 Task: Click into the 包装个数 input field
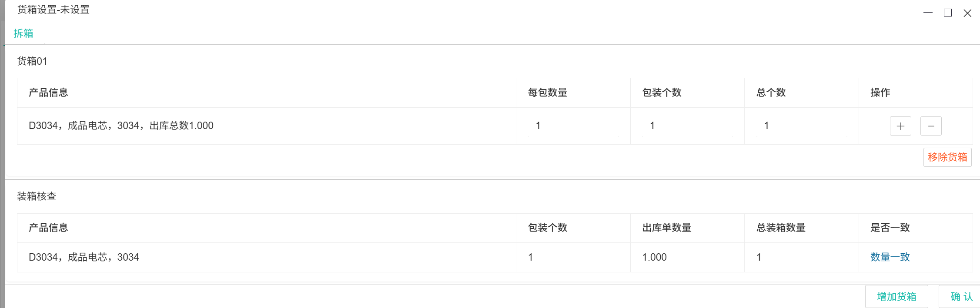(x=687, y=126)
